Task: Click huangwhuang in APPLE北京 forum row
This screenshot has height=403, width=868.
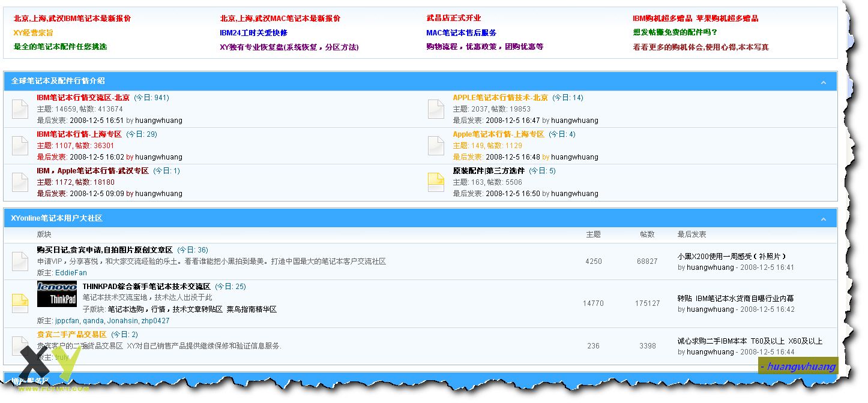Action: tap(574, 121)
